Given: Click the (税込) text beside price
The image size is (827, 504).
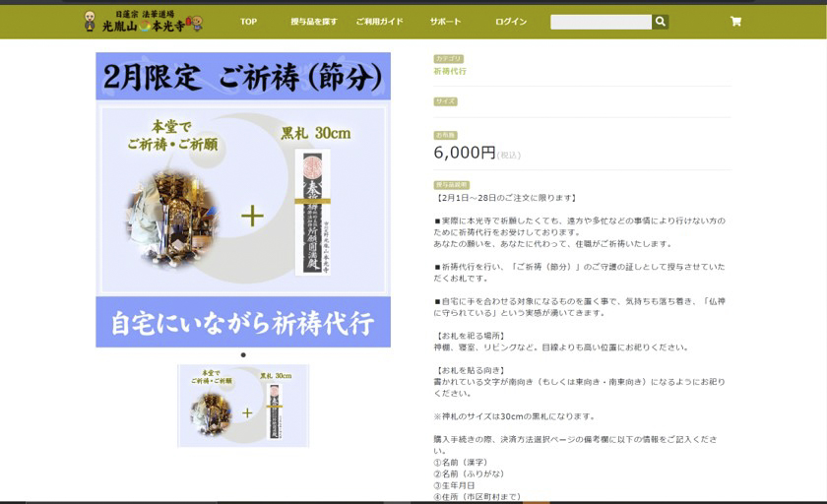Looking at the screenshot, I should coord(508,155).
